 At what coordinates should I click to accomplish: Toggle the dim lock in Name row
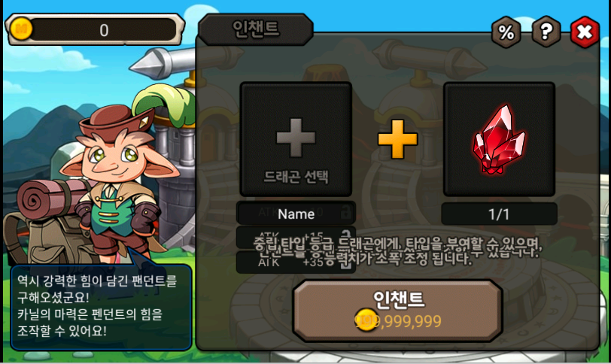(x=345, y=213)
